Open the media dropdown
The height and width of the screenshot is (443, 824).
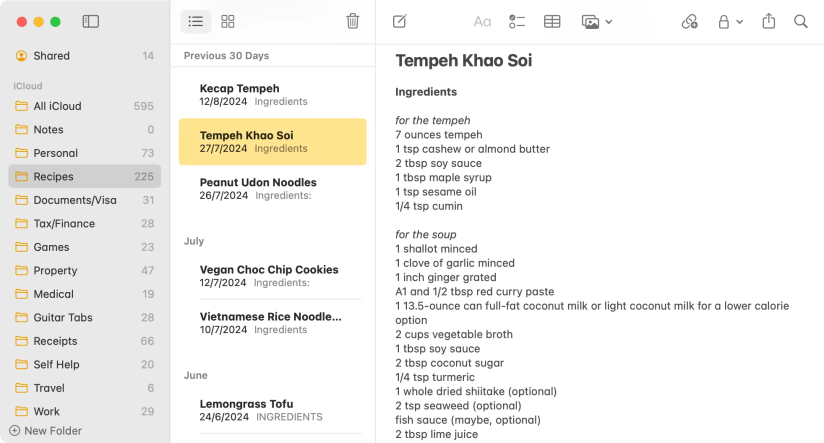click(597, 21)
